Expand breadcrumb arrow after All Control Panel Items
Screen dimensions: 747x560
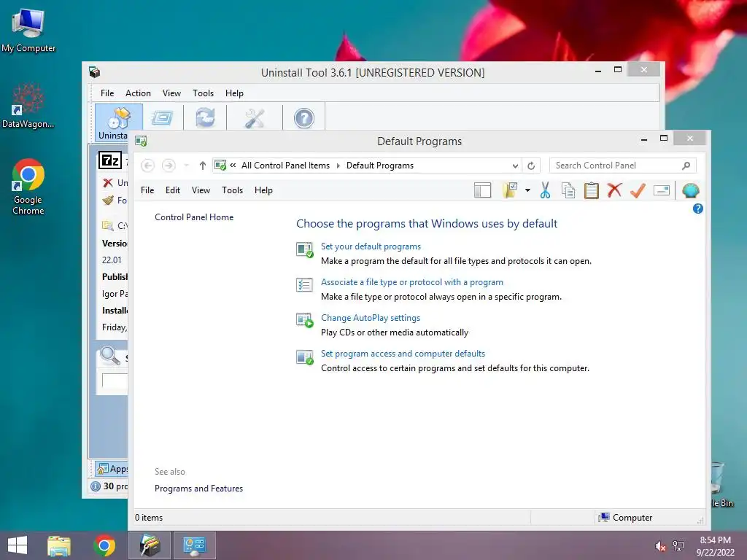(x=338, y=166)
